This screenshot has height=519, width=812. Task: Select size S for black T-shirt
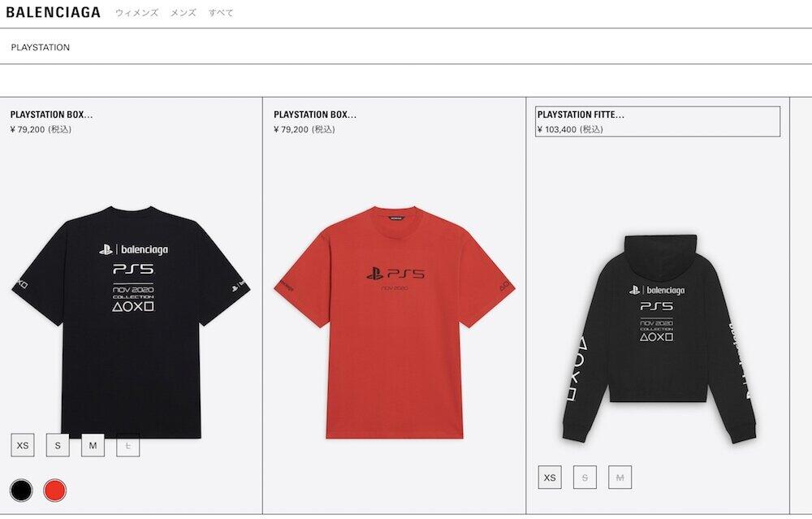click(58, 445)
